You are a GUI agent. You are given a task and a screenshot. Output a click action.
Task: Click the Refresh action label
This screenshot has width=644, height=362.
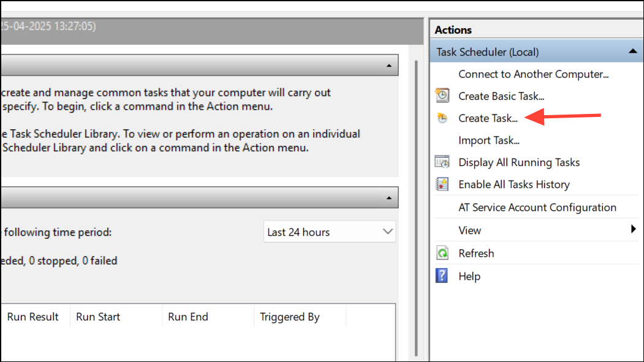pyautogui.click(x=476, y=252)
